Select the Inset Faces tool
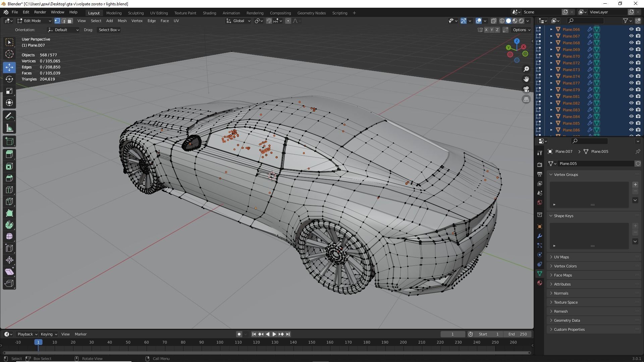 (x=9, y=166)
